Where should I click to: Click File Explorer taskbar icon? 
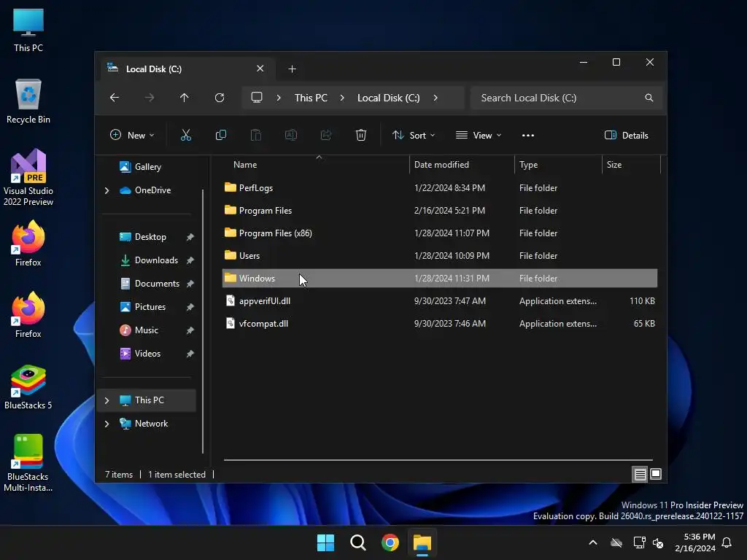click(x=422, y=542)
